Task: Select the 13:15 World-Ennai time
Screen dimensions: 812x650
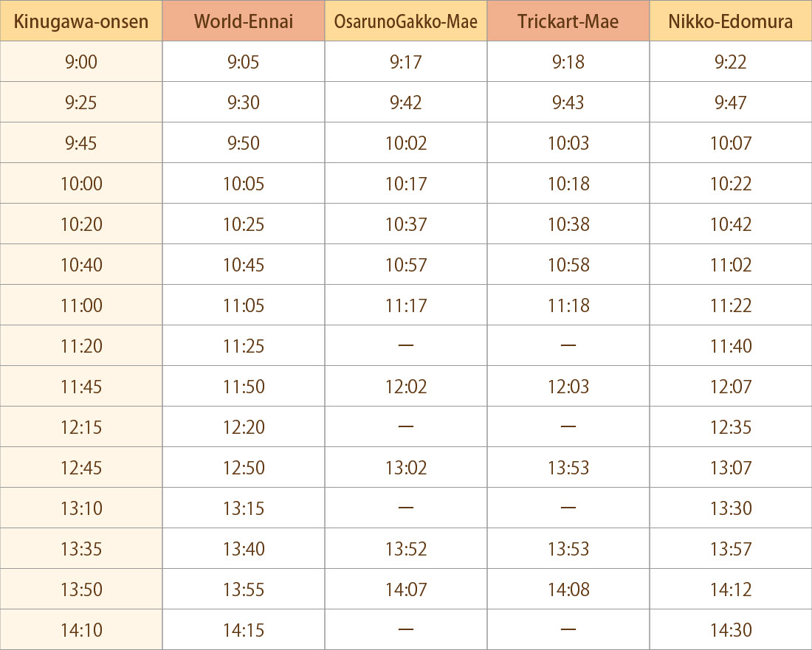Action: (x=244, y=508)
